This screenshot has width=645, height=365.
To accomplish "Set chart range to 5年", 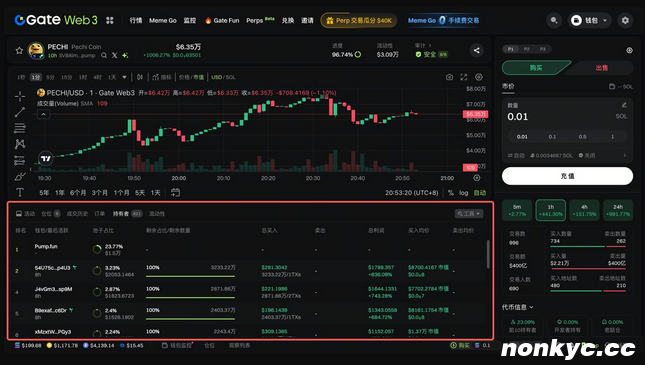I will [44, 193].
